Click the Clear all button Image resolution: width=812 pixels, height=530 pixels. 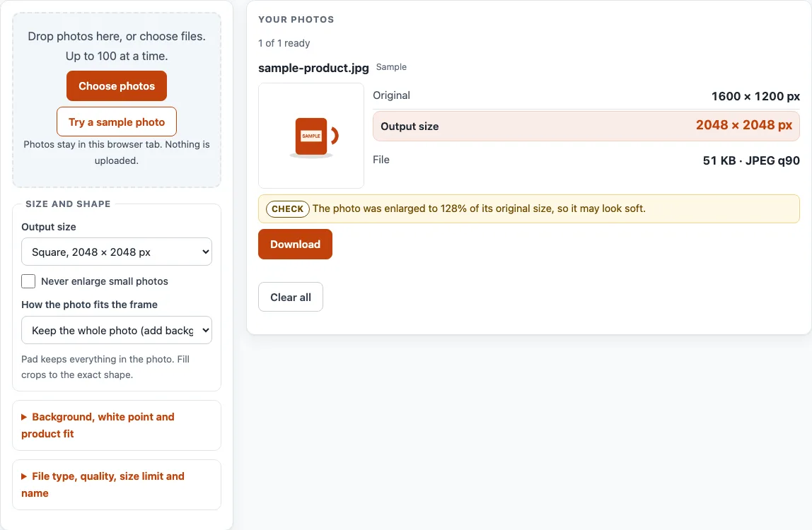291,297
